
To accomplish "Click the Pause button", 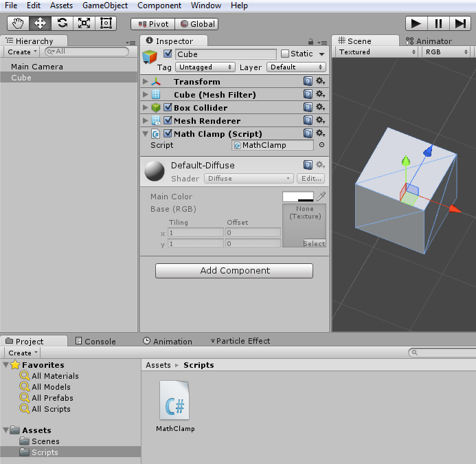I will coord(438,23).
